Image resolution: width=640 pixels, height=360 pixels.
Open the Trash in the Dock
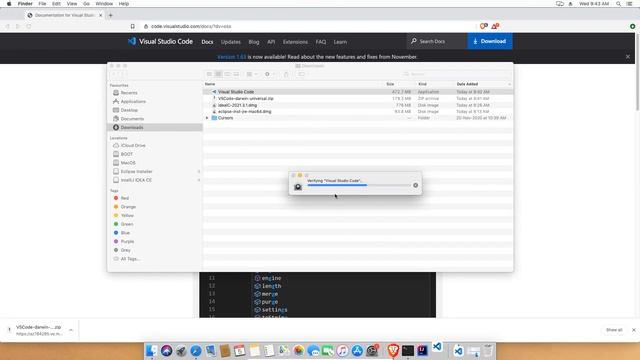point(488,350)
